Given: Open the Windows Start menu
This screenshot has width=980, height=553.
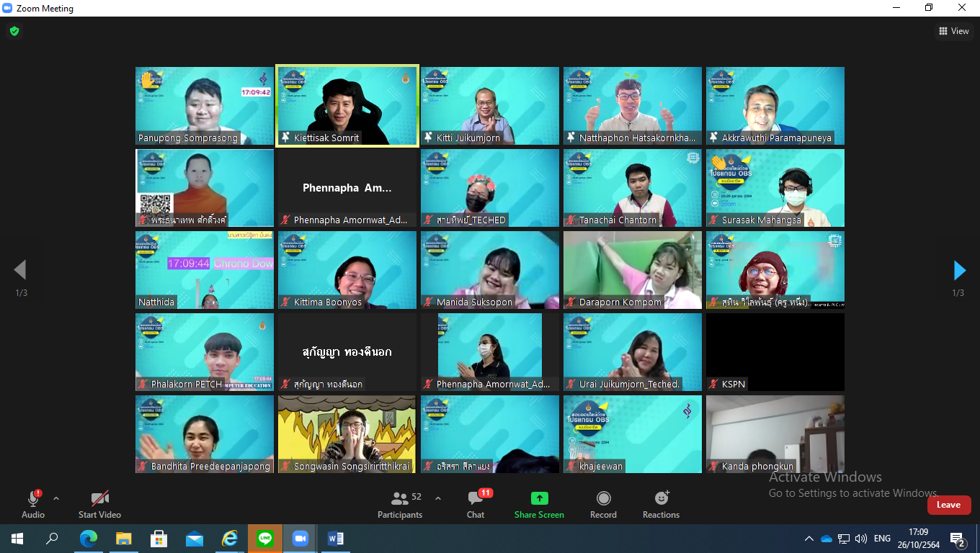Looking at the screenshot, I should tap(17, 538).
